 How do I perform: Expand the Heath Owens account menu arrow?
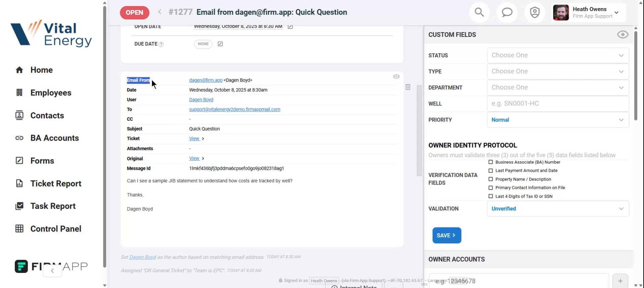pos(616,12)
